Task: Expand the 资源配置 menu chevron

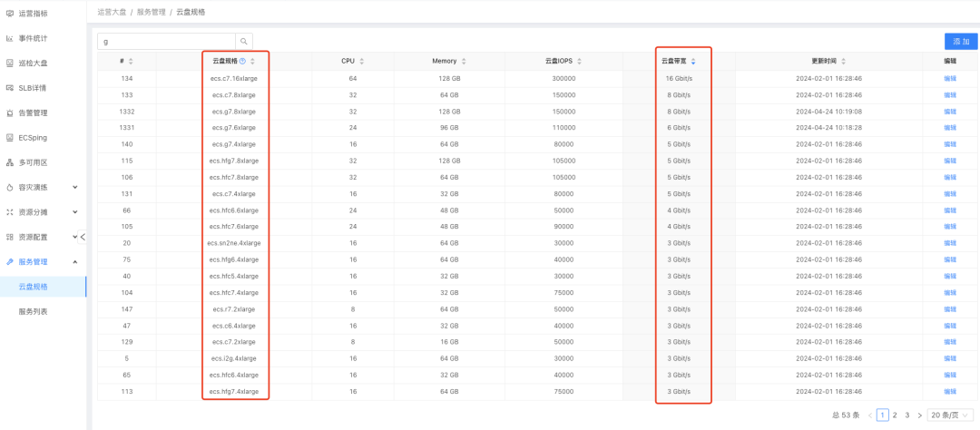Action: (75, 237)
